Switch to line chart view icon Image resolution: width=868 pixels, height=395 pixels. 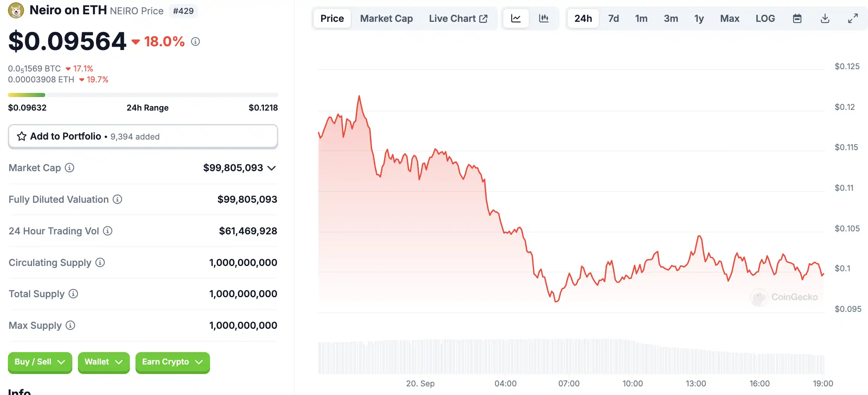click(x=516, y=18)
